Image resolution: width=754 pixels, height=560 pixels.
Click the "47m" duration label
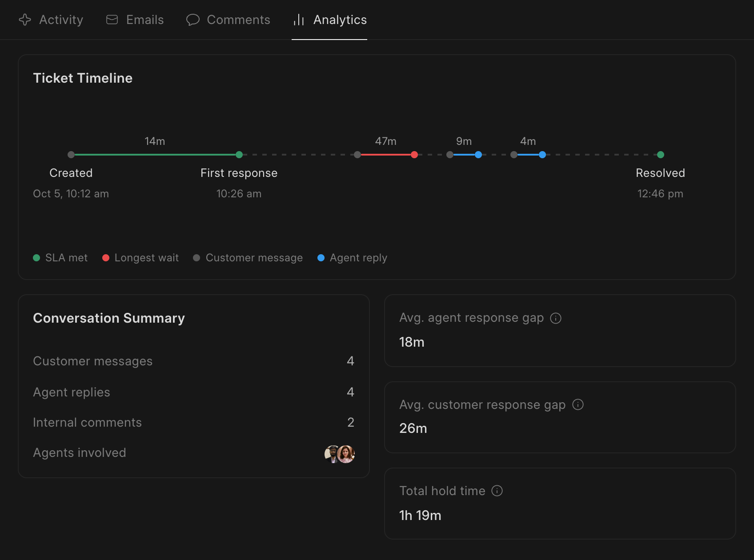click(386, 141)
